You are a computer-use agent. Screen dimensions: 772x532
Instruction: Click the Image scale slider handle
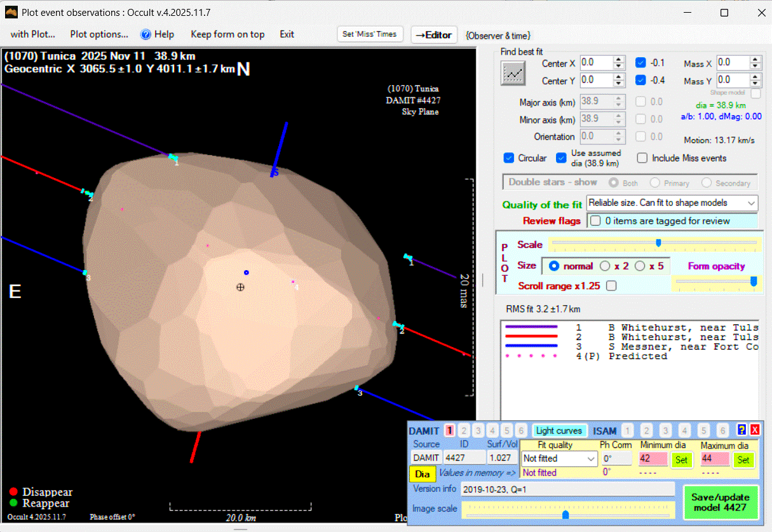pos(565,514)
